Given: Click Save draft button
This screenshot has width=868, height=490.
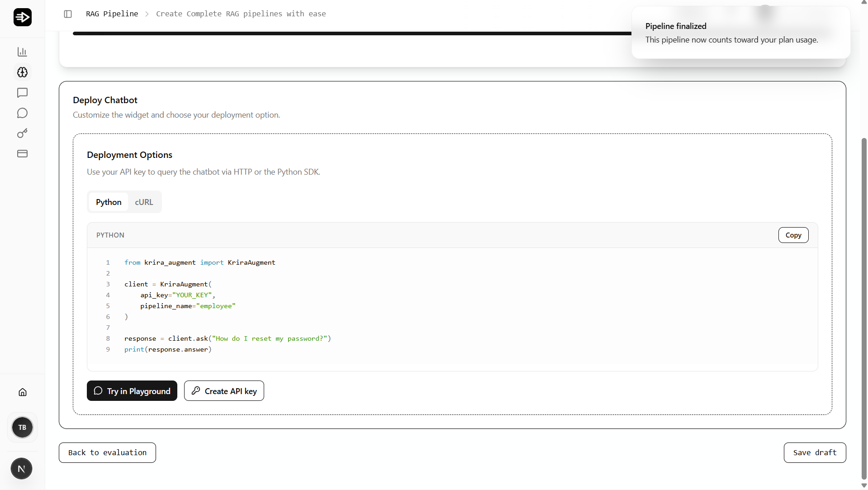Looking at the screenshot, I should click(815, 453).
